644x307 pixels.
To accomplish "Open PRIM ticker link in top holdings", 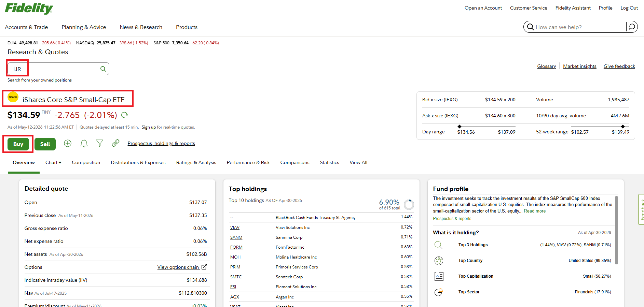I will (235, 267).
